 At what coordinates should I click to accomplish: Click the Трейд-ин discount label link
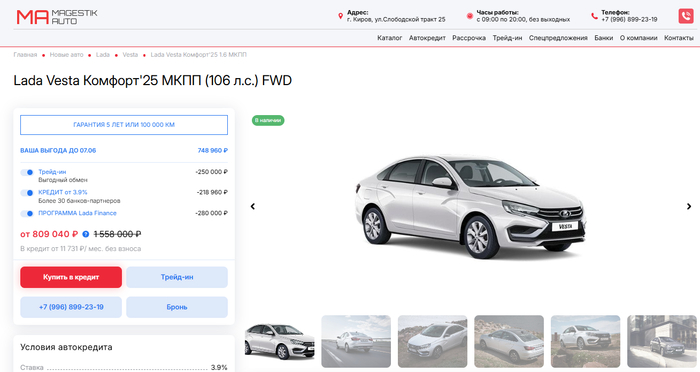[52, 172]
